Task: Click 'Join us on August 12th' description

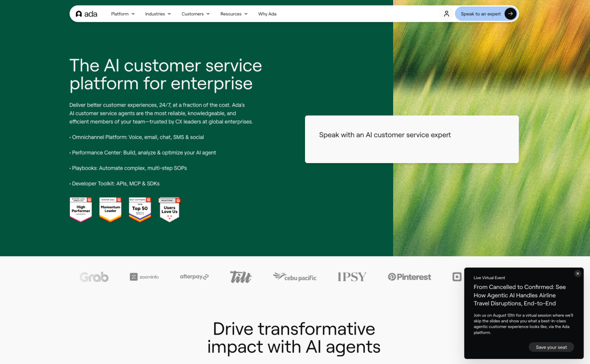Action: point(523,324)
